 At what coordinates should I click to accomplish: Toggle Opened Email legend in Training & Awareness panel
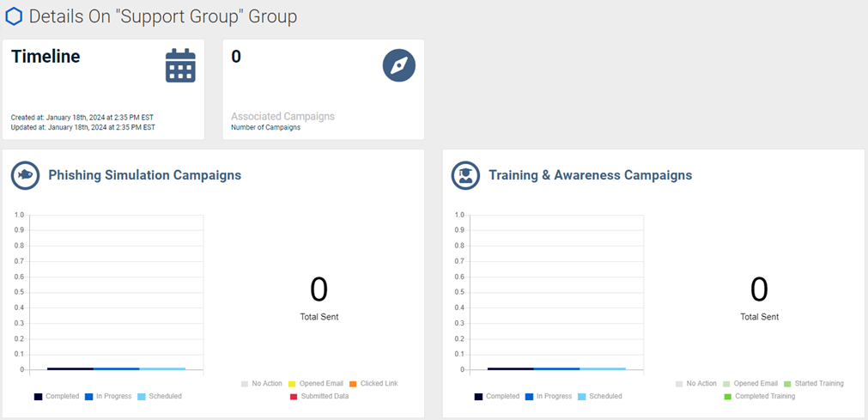pos(750,383)
